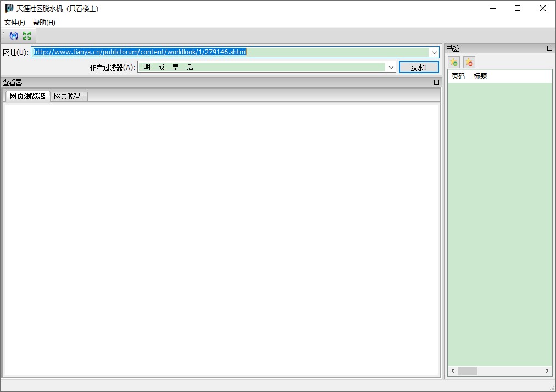
Task: Click the add bookmark star icon
Action: pos(454,63)
